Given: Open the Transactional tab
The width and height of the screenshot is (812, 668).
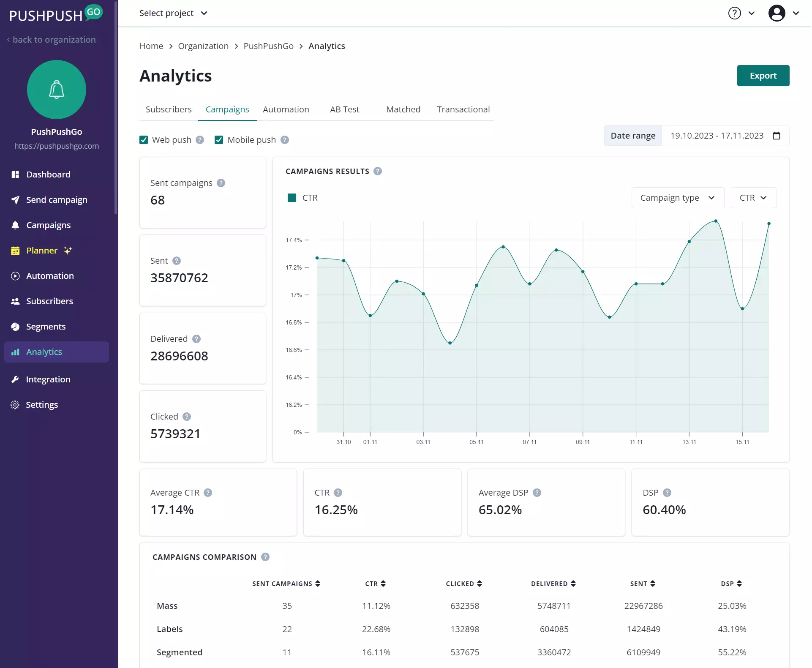Looking at the screenshot, I should click(x=463, y=109).
